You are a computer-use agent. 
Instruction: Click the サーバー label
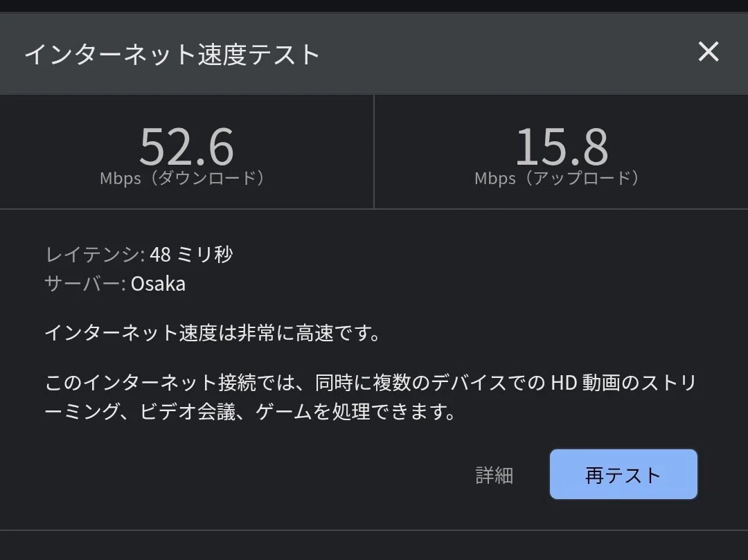coord(85,284)
